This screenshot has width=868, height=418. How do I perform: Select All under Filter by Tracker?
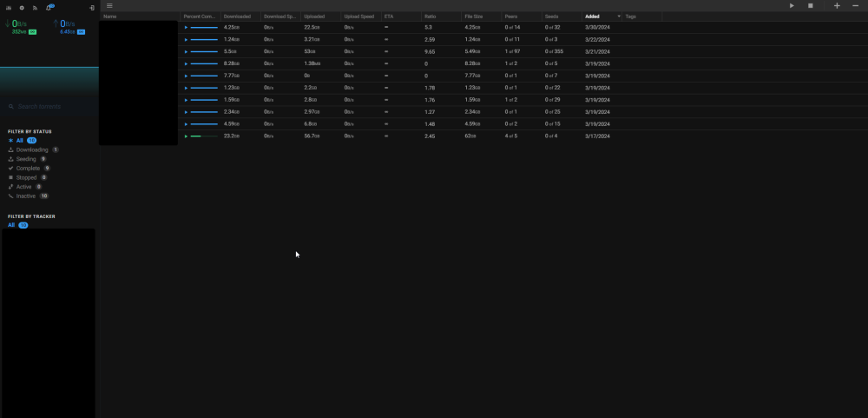tap(17, 225)
